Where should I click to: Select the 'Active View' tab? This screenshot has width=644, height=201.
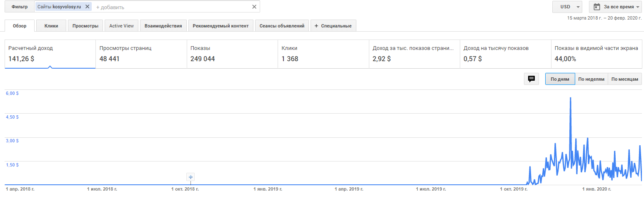coord(121,26)
